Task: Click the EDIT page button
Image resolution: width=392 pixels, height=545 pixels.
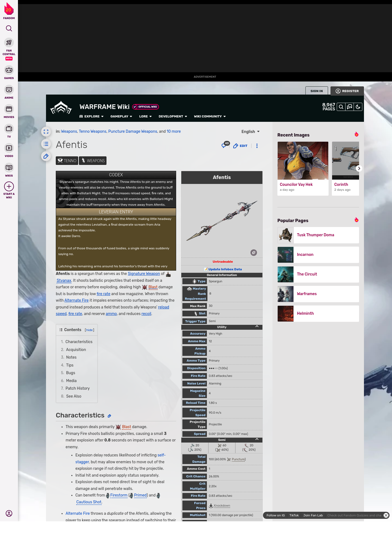Action: 240,146
